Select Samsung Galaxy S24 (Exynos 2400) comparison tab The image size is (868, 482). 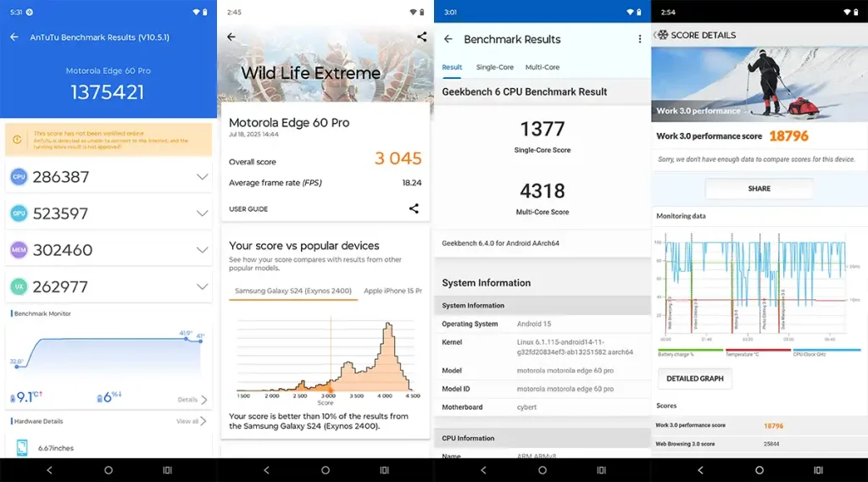292,291
